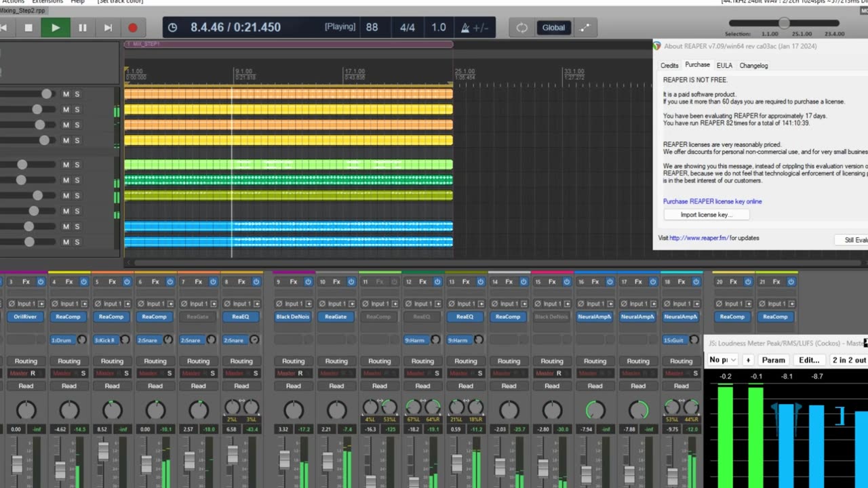The width and height of the screenshot is (868, 488).
Task: Pause playback with the pause button
Action: click(82, 28)
